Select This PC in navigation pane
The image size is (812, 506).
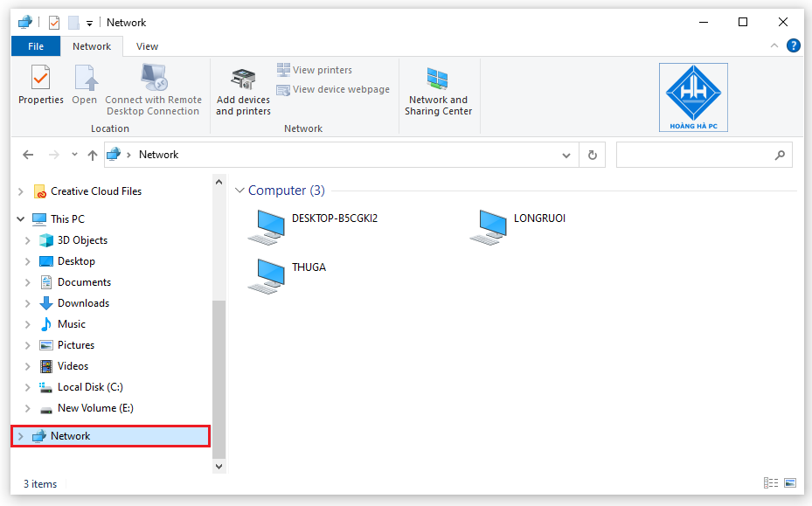click(67, 219)
